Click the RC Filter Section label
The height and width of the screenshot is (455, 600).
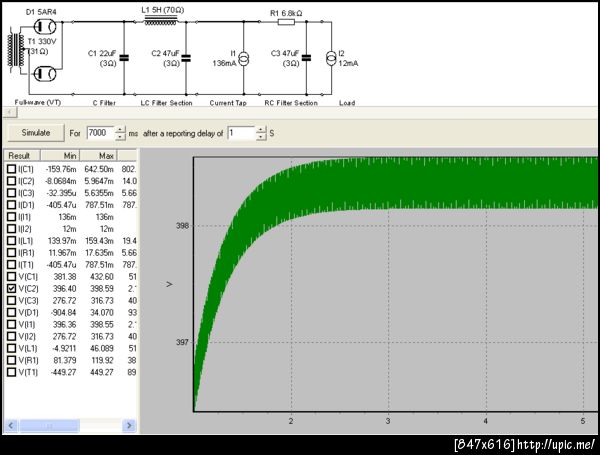(291, 103)
